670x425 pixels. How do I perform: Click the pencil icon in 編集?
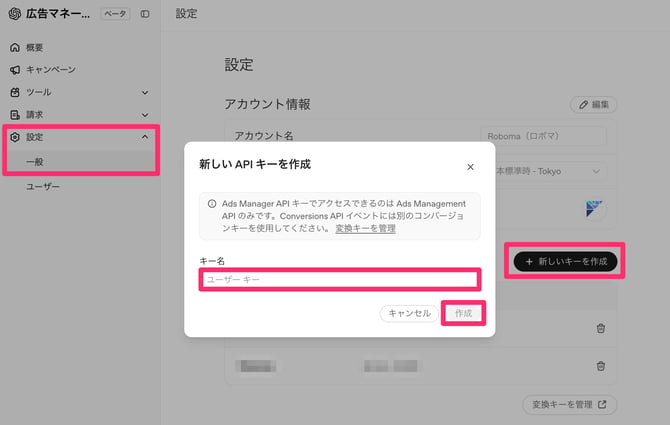[x=583, y=105]
